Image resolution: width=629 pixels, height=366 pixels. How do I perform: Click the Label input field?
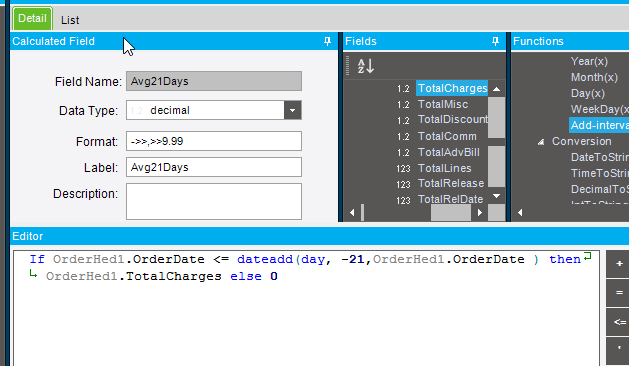[x=214, y=167]
